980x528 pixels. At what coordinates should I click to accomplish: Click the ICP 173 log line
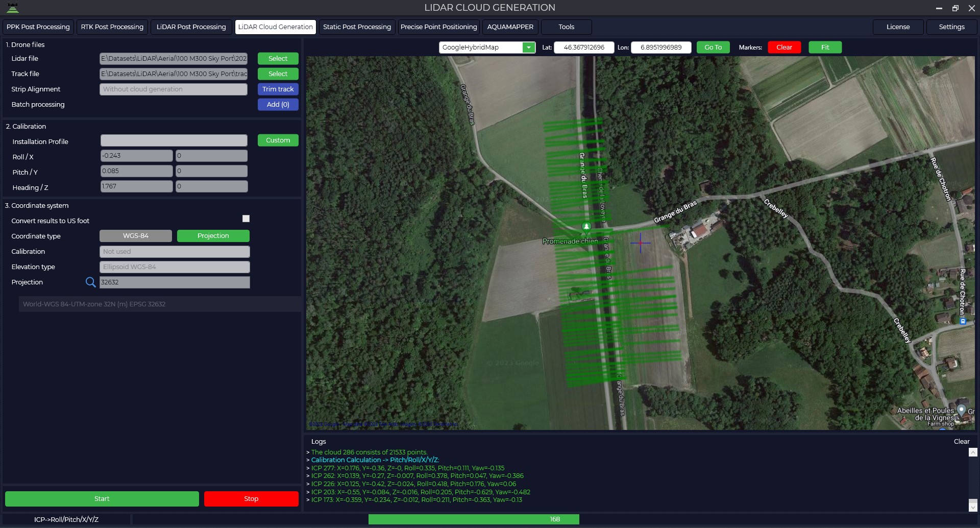416,500
